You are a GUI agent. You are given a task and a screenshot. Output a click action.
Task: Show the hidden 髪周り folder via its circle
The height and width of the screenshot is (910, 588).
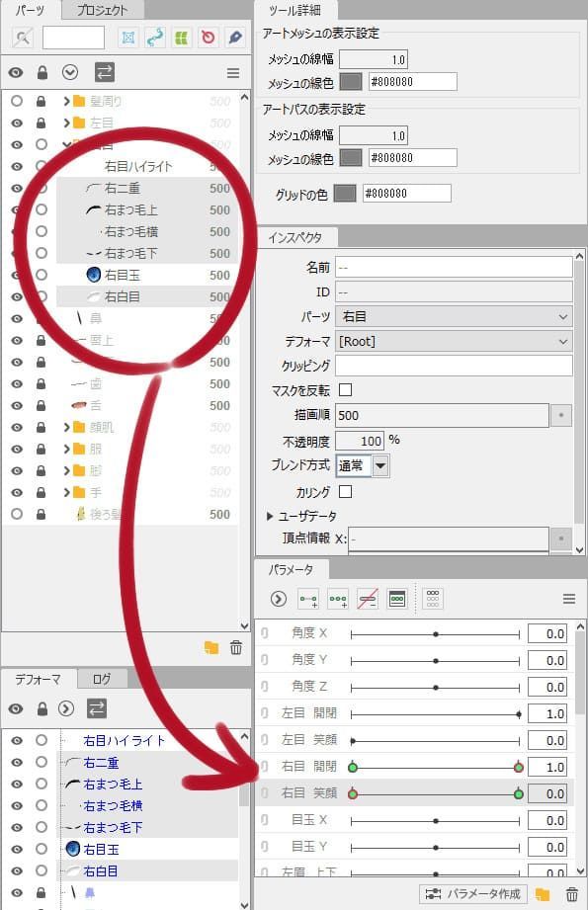tap(17, 101)
